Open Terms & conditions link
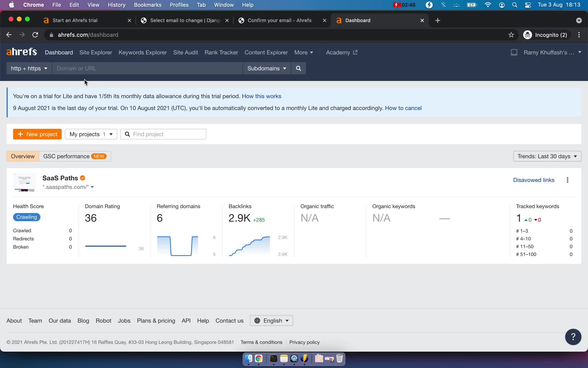This screenshot has height=368, width=588. coord(261,342)
